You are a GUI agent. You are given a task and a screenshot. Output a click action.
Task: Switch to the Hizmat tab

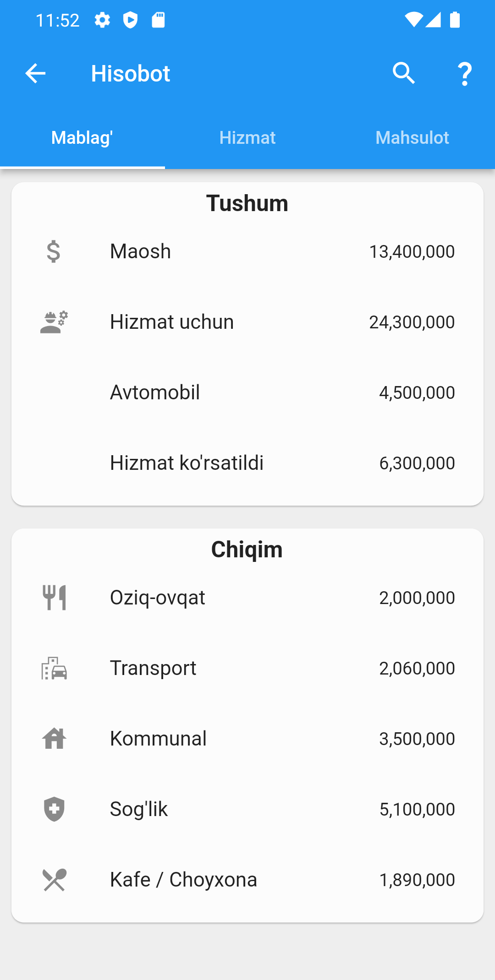click(x=247, y=138)
